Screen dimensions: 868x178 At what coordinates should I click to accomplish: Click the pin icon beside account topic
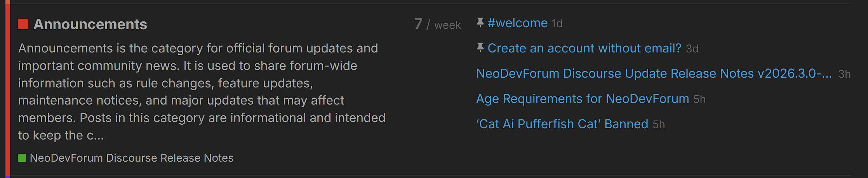(480, 48)
